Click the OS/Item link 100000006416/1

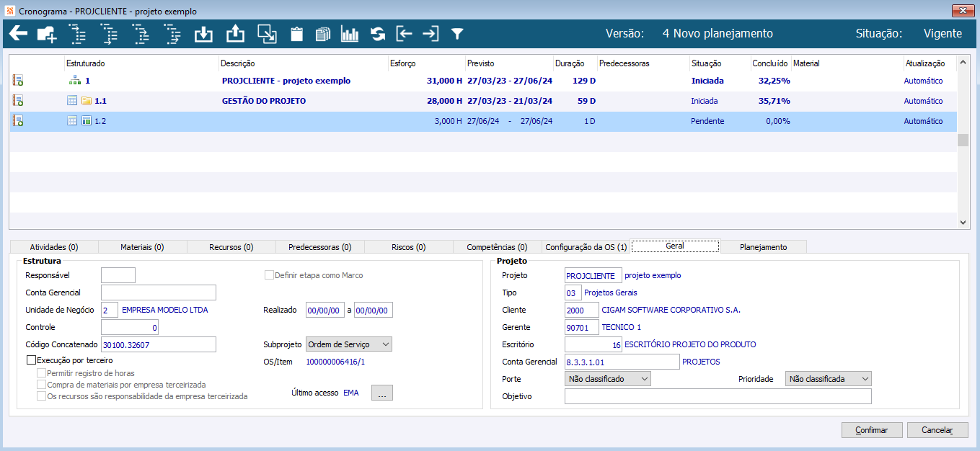point(335,362)
